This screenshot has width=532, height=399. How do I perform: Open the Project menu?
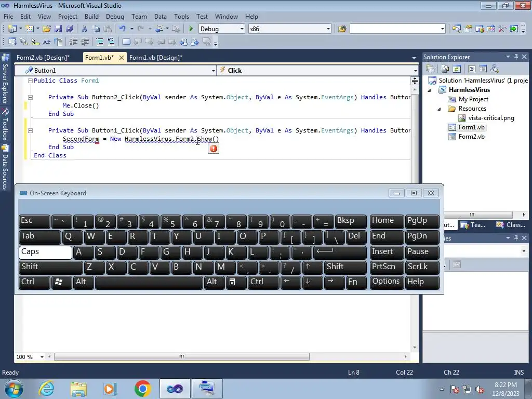(x=68, y=16)
